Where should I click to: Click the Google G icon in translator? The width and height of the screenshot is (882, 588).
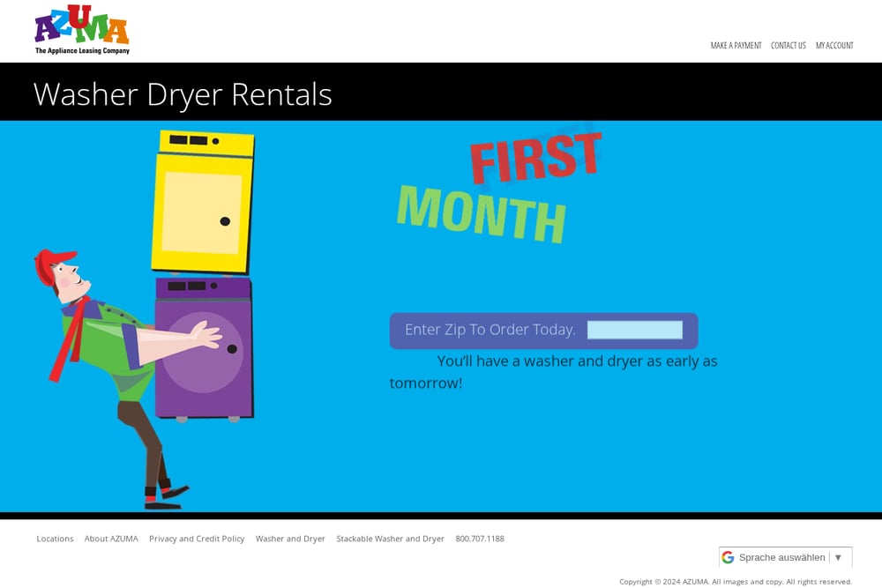coord(728,557)
